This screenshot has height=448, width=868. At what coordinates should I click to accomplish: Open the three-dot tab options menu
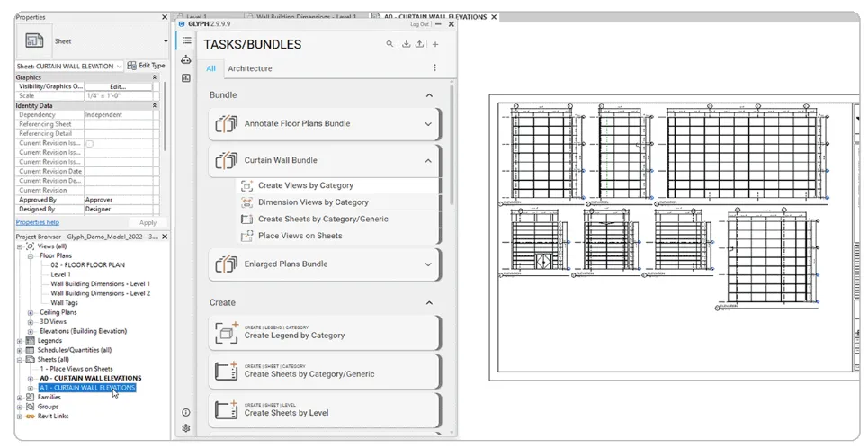tap(434, 67)
